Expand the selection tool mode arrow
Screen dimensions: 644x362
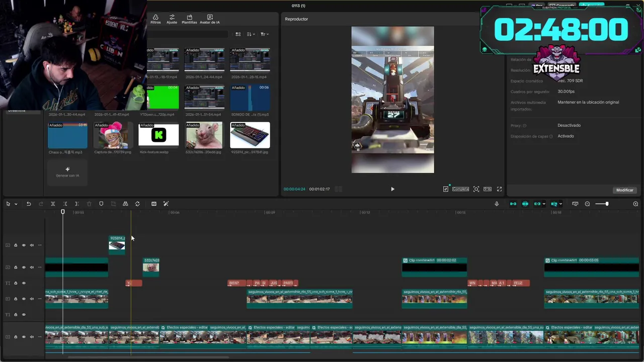16,204
